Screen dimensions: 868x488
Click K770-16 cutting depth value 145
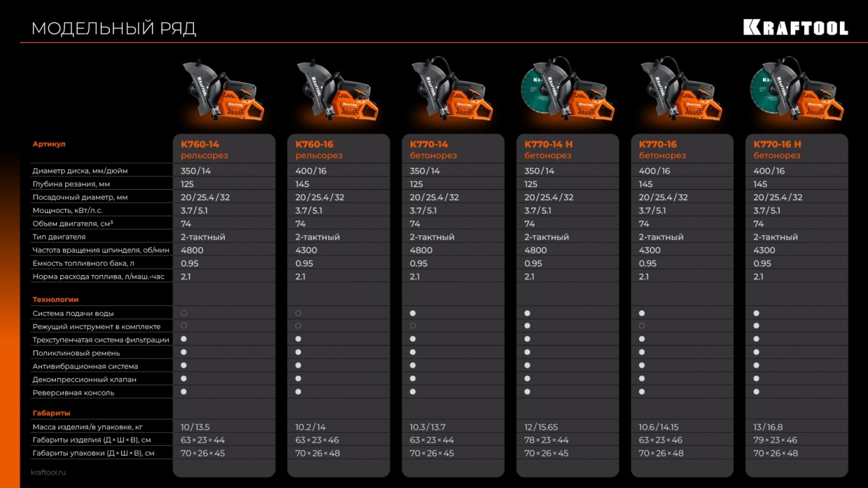point(645,184)
